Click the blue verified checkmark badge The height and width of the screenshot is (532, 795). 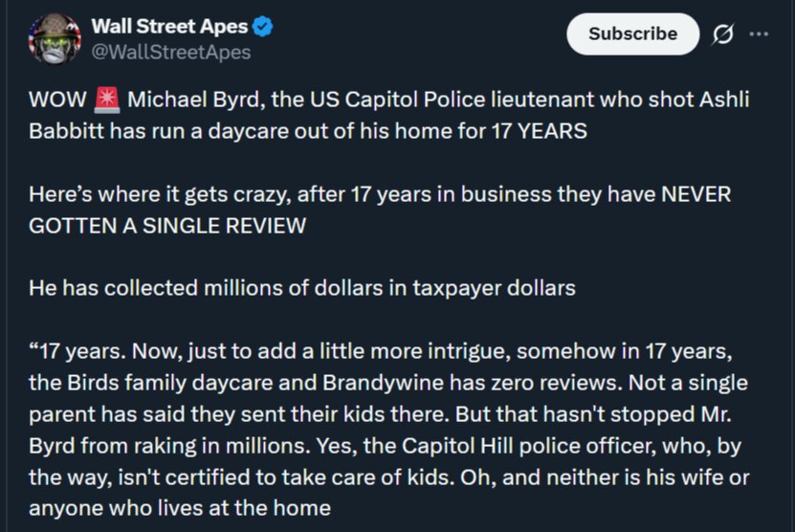pos(263,27)
